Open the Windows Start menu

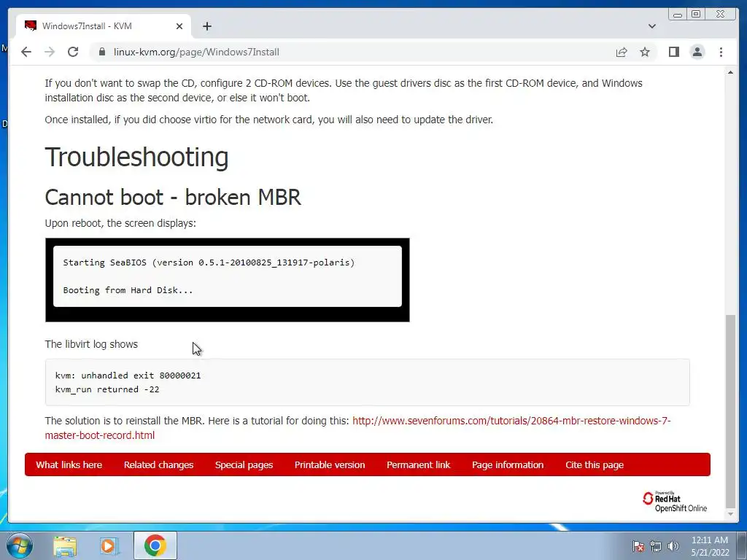20,545
